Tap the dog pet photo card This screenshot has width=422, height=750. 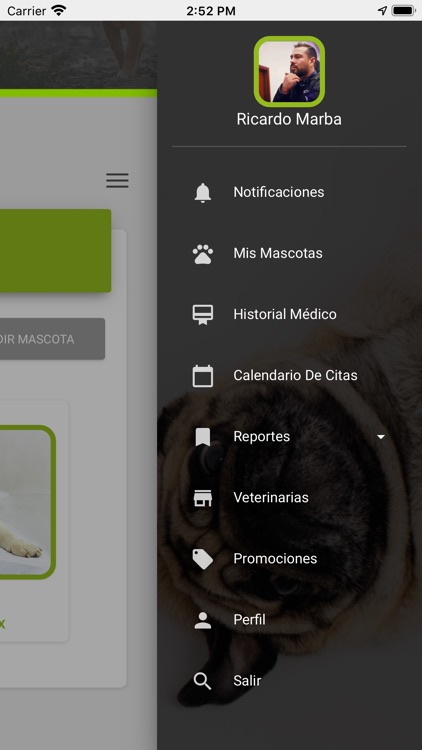point(27,502)
